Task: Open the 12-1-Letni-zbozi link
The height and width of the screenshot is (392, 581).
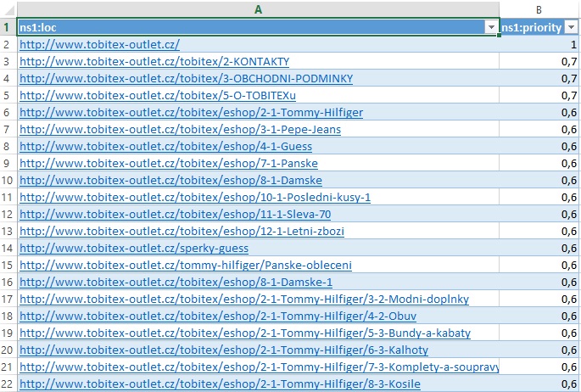Action: (182, 232)
